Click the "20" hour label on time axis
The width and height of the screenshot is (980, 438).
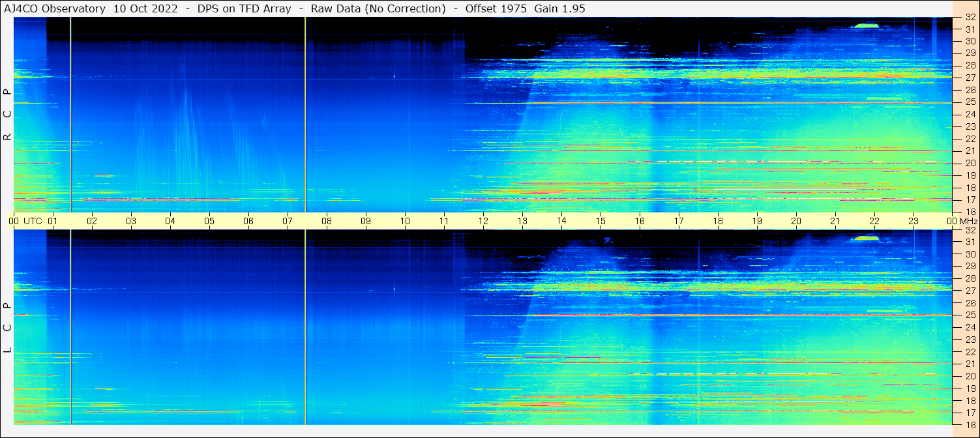coord(796,221)
